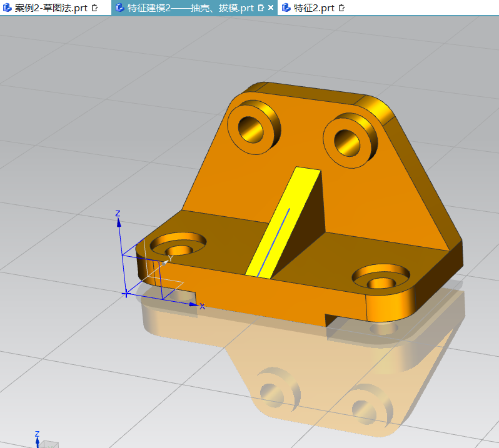499x448 pixels.
Task: Select the WCS Y axis handle
Action: click(x=165, y=262)
